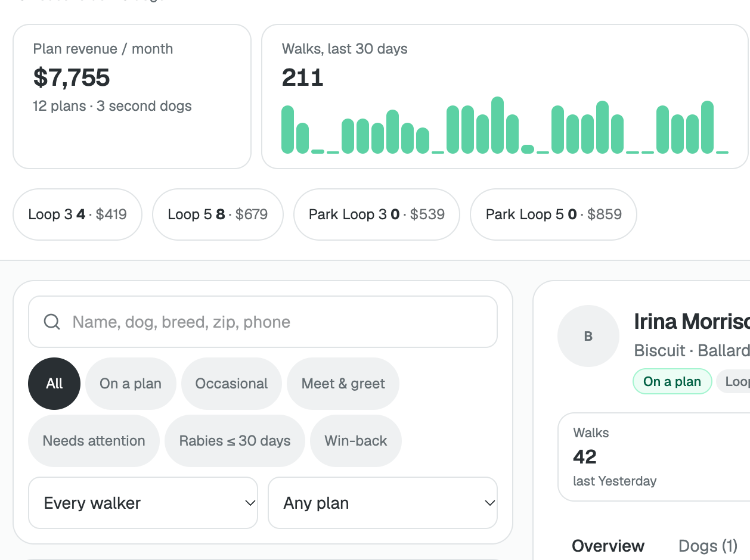
Task: Focus the Name, dog, breed search field
Action: 263,322
